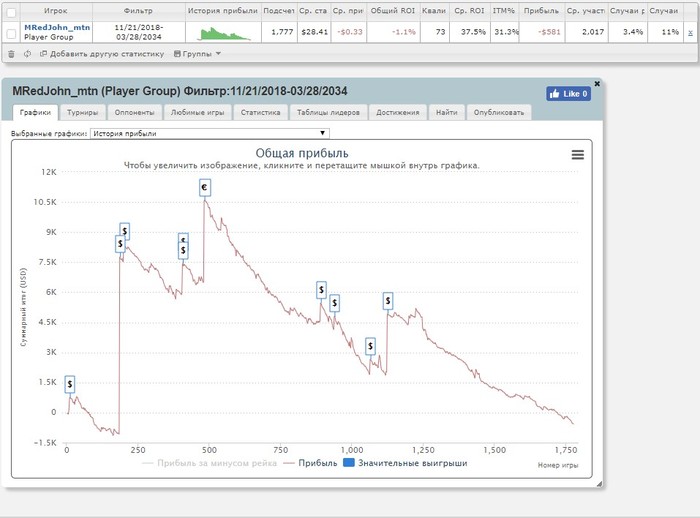Viewport: 700px width, 518px height.
Task: Sort by the Прибыль column header
Action: 541,11
